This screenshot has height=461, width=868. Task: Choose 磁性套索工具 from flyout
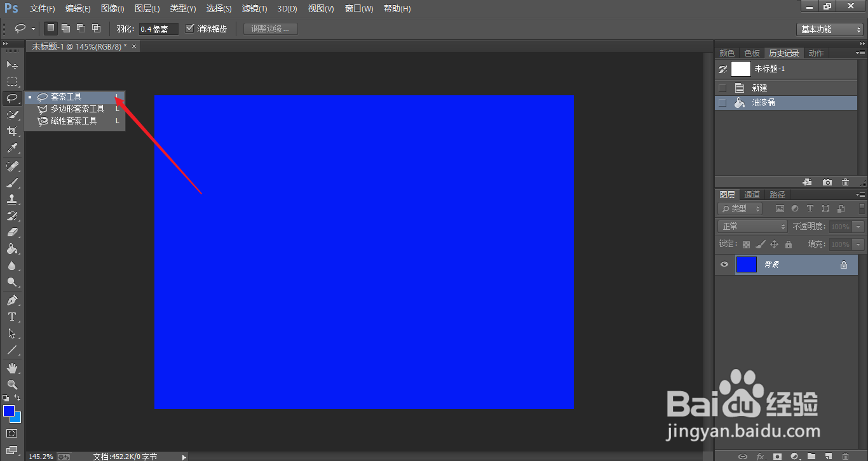(x=74, y=121)
